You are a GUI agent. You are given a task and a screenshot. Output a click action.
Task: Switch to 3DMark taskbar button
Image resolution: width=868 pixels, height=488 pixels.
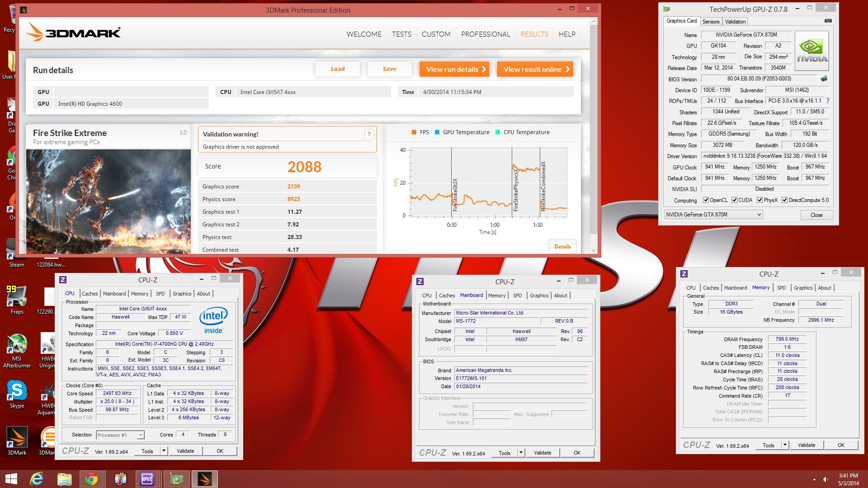tap(205, 479)
